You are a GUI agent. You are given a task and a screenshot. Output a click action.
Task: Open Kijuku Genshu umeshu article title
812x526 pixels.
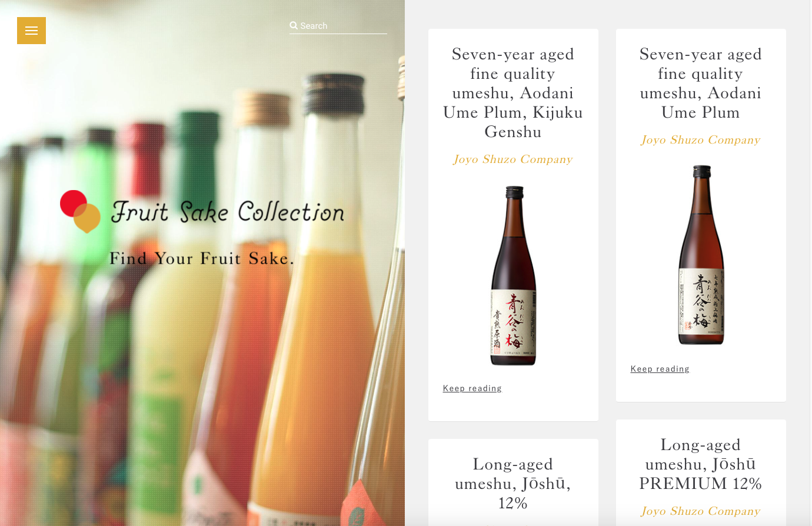(513, 93)
